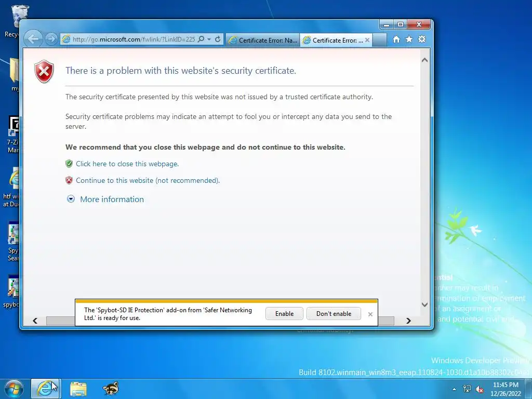Click the go.microsoft.com address field

click(134, 39)
